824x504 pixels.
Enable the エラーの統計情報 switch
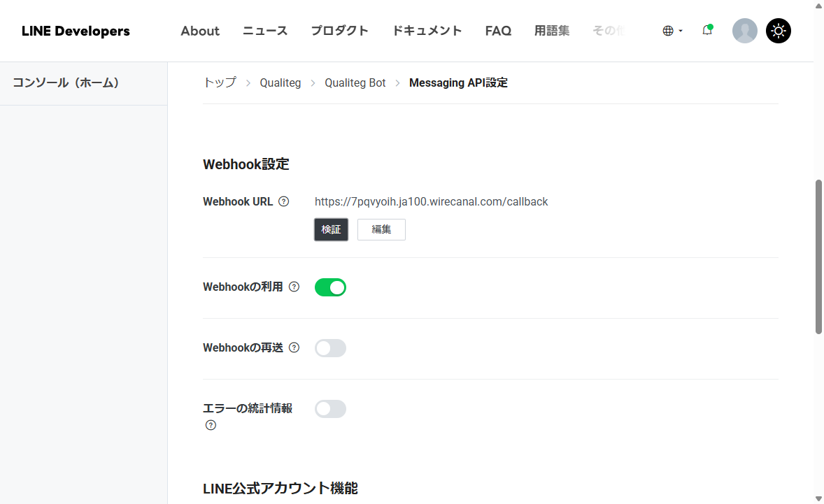[331, 409]
